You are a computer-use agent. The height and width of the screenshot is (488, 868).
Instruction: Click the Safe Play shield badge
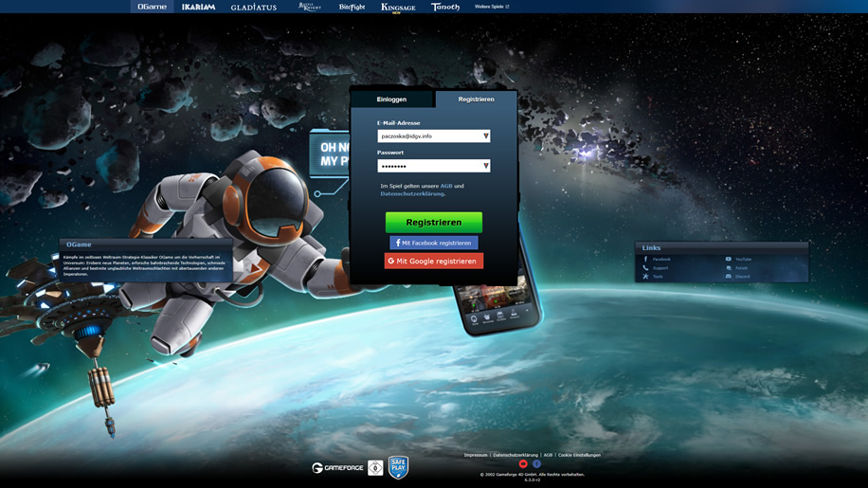point(398,467)
